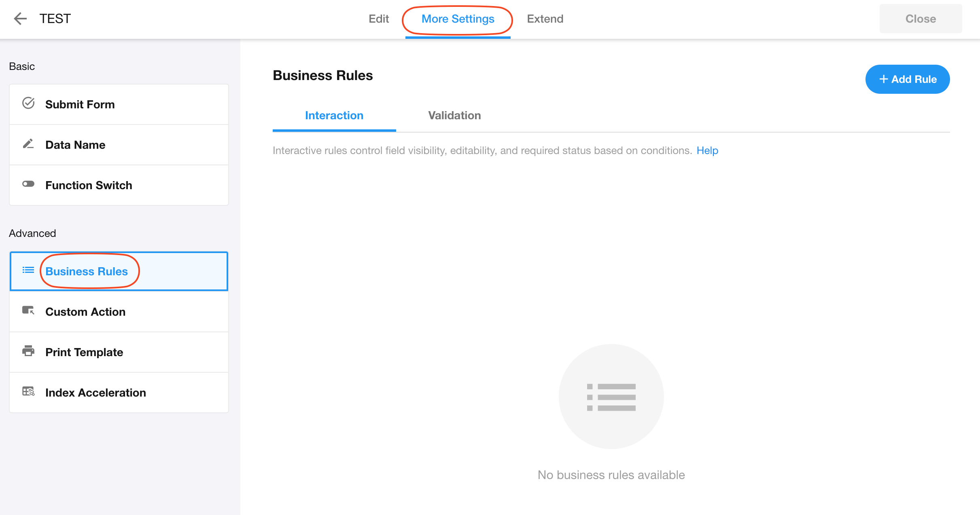Open the Help link

[x=707, y=151]
